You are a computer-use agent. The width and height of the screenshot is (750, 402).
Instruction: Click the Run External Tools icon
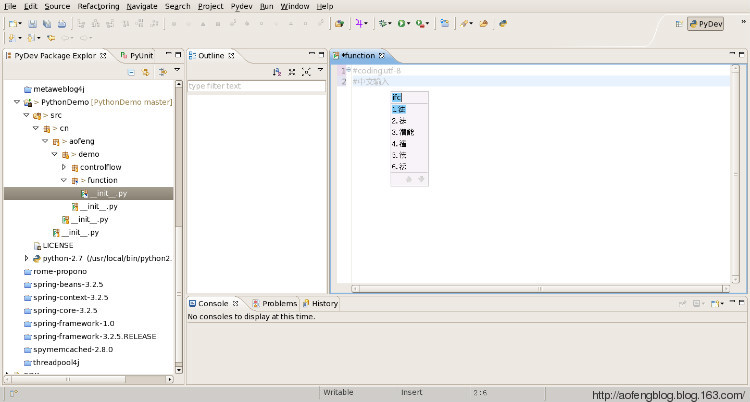pyautogui.click(x=419, y=23)
